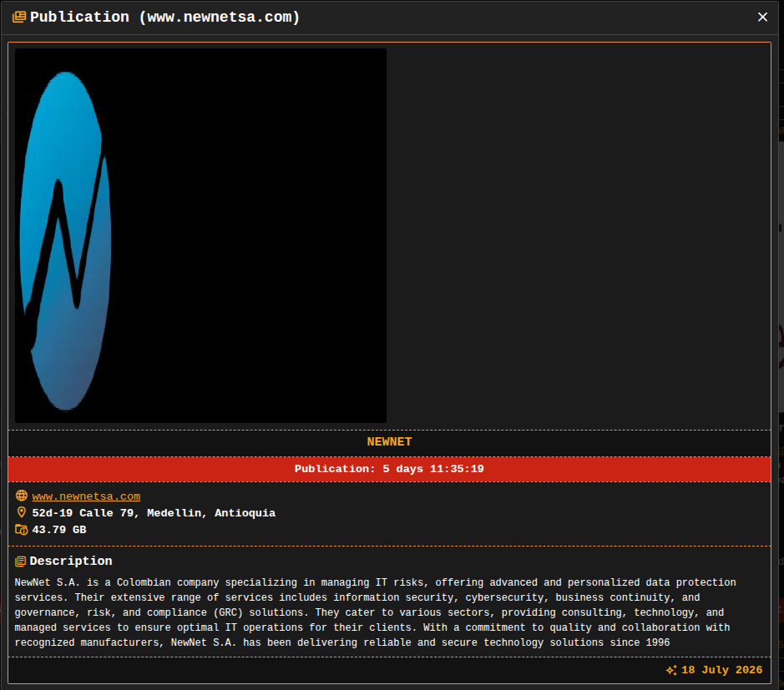Click the NewNet S.A. description paragraph

pyautogui.click(x=375, y=612)
